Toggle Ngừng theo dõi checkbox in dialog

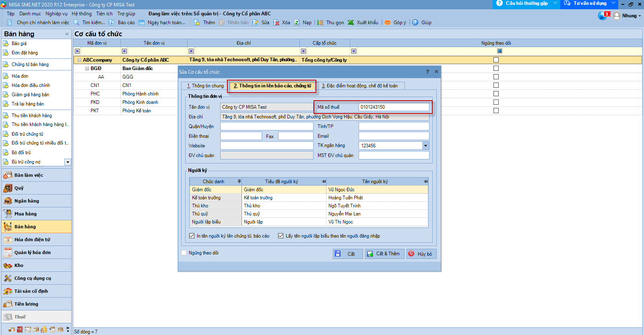coord(184,253)
